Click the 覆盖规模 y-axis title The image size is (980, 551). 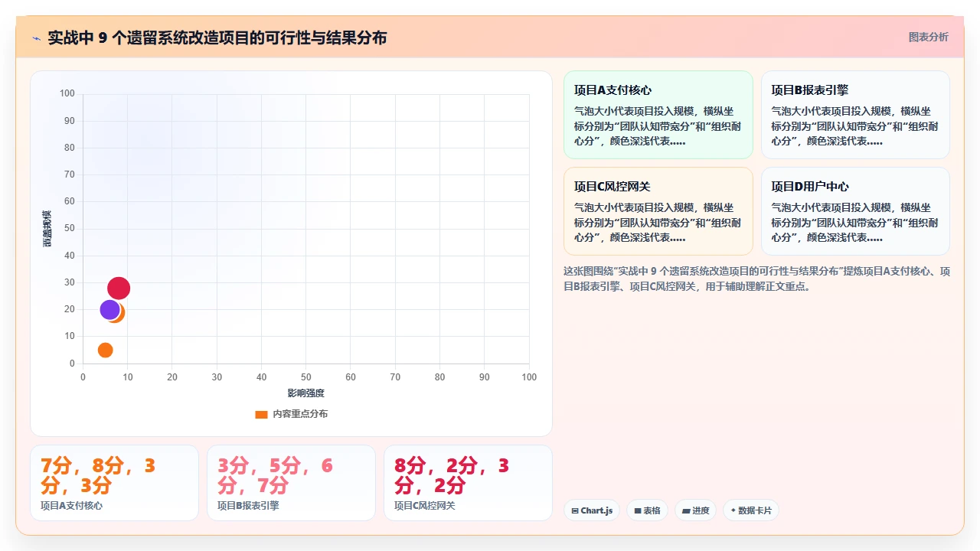pos(47,228)
